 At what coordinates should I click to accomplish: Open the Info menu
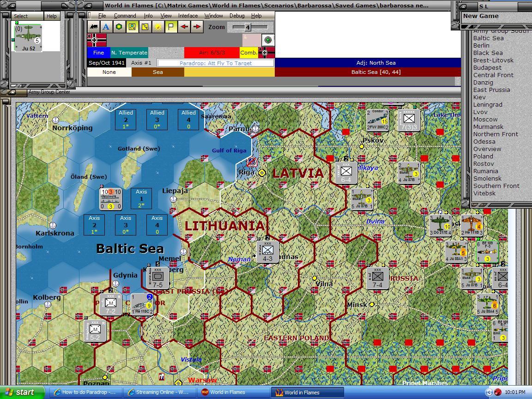tap(148, 16)
